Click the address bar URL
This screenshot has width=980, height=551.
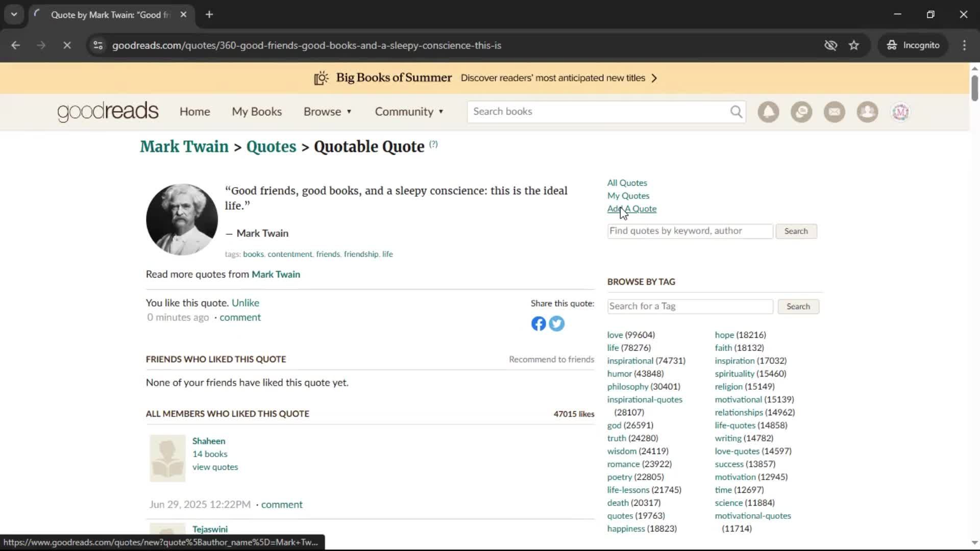point(306,45)
